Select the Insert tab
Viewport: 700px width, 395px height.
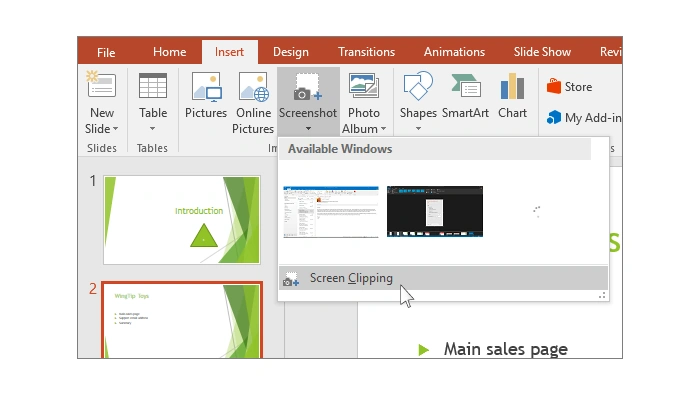229,52
